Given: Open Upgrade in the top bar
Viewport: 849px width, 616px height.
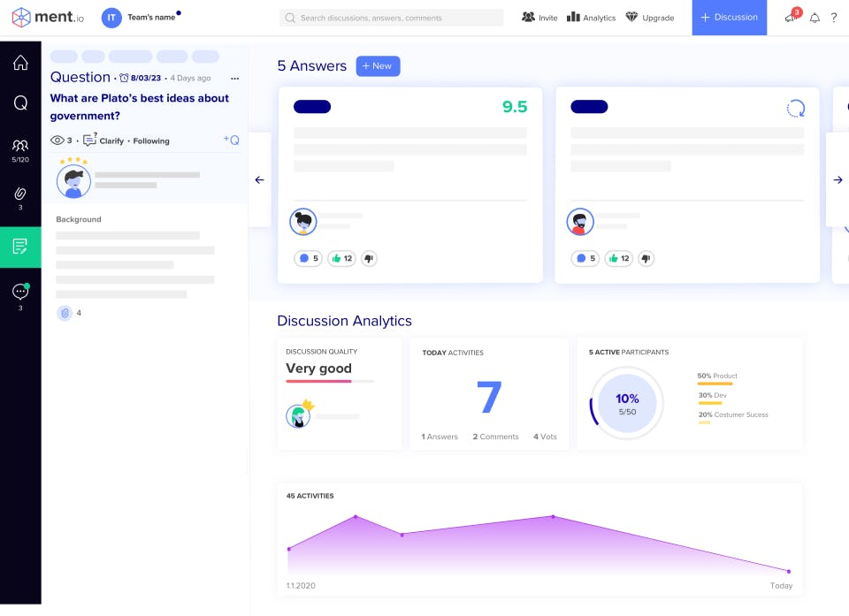Looking at the screenshot, I should [650, 18].
